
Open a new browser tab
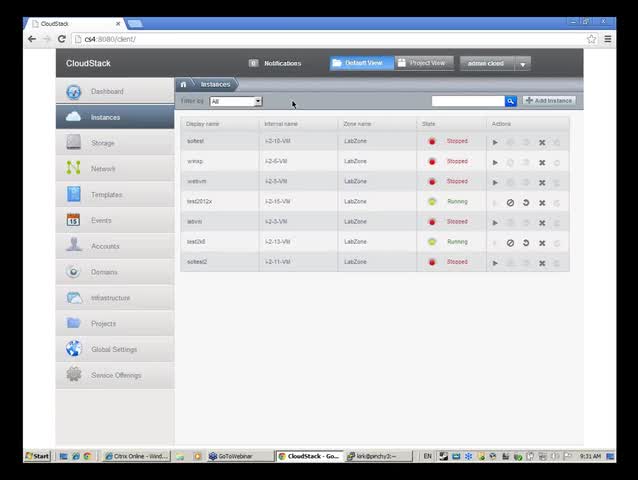(x=135, y=24)
